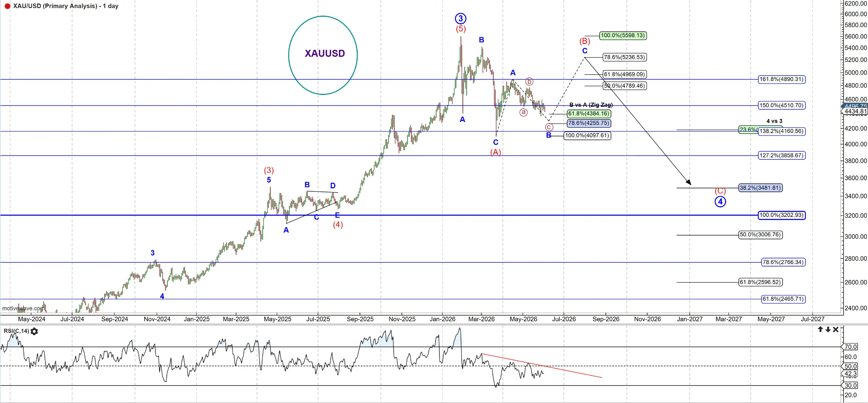Select red (3) wave label

(x=269, y=170)
